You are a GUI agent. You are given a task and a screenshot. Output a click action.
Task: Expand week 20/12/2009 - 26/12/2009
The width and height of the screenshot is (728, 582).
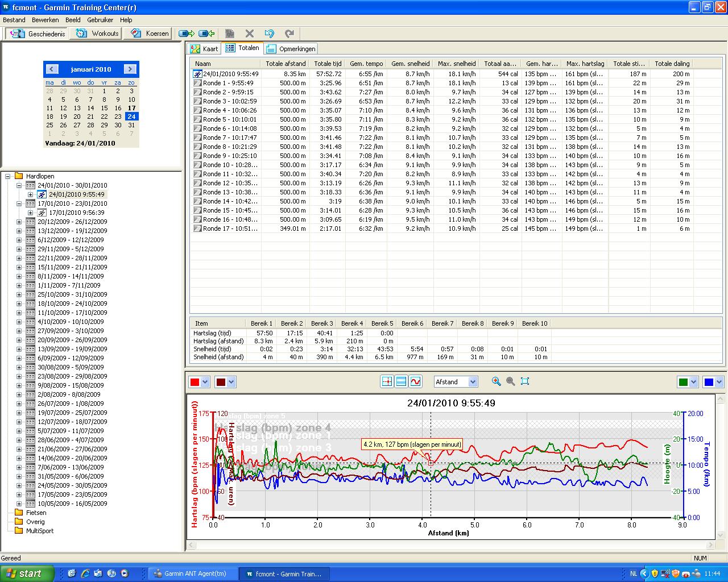click(x=19, y=222)
